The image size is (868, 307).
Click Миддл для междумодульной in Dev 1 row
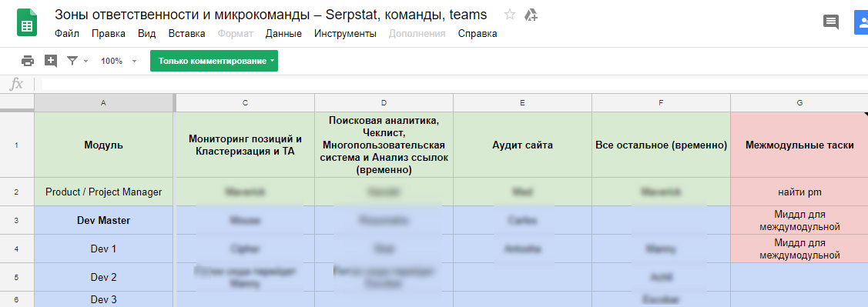[799, 249]
